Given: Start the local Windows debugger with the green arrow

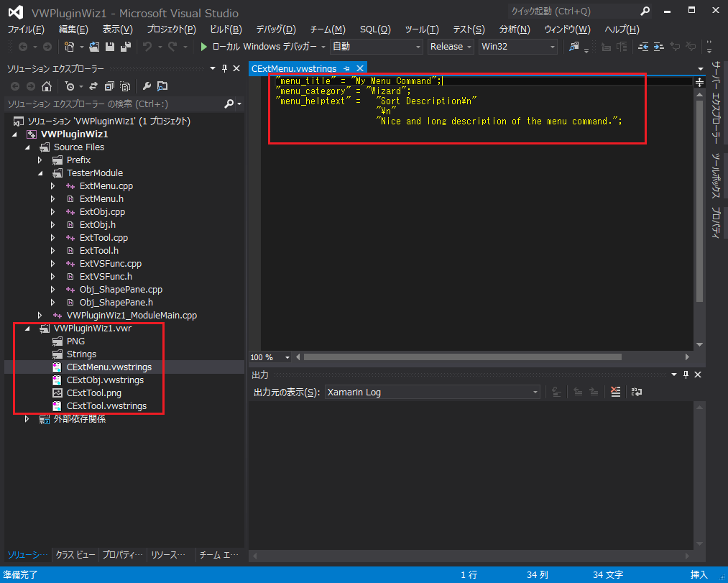Looking at the screenshot, I should pyautogui.click(x=204, y=47).
